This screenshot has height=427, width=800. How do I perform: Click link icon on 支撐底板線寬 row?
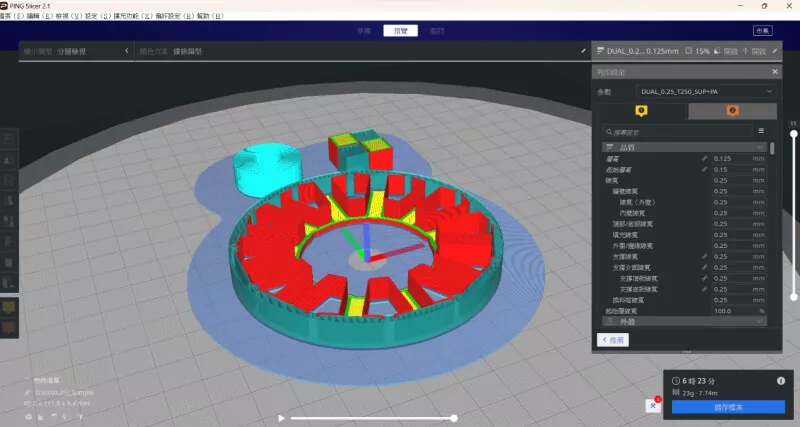pyautogui.click(x=705, y=289)
